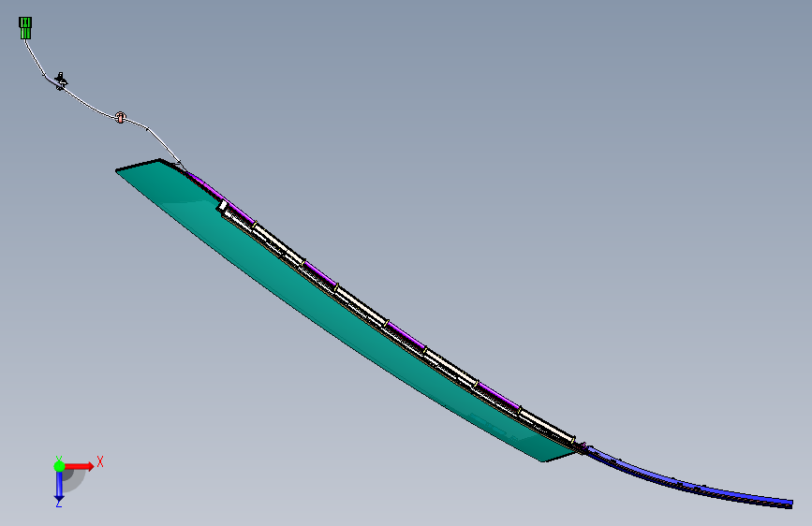Click the pink grommet on the wire
812x526 pixels.
click(120, 117)
